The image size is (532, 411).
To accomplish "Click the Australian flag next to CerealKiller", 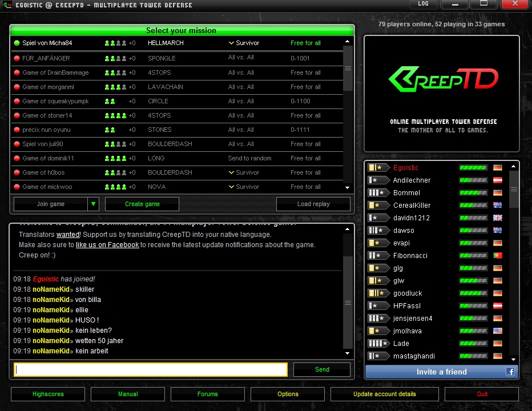I will 498,205.
